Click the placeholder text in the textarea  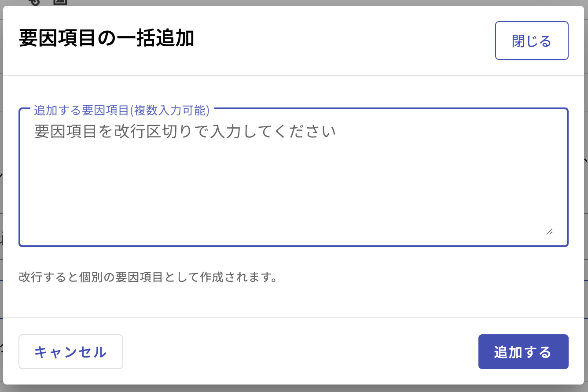coord(185,131)
